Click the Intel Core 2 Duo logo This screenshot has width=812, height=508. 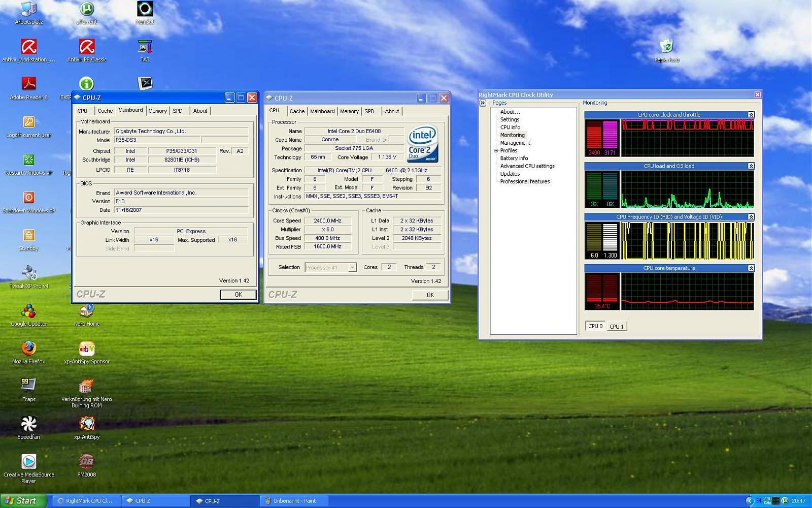pos(422,144)
